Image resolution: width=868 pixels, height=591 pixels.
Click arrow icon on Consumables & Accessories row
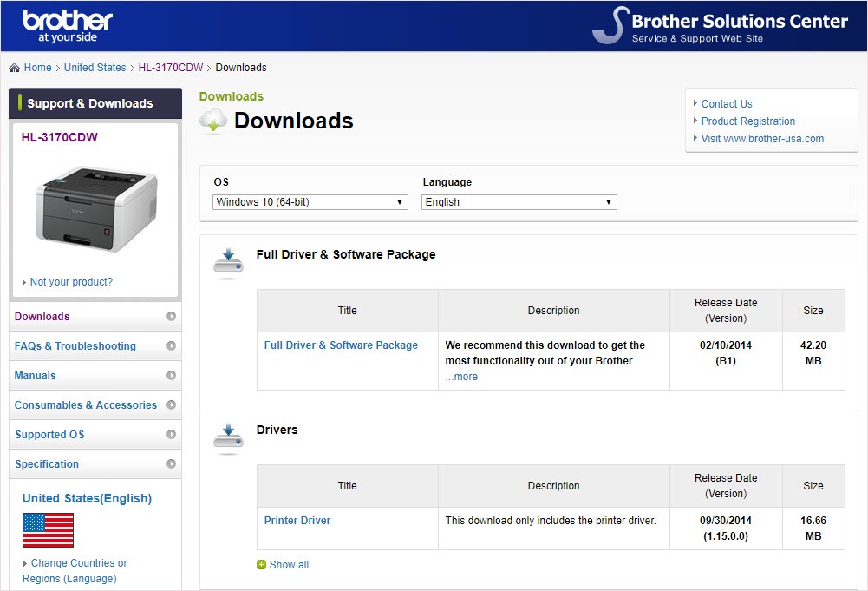point(171,405)
